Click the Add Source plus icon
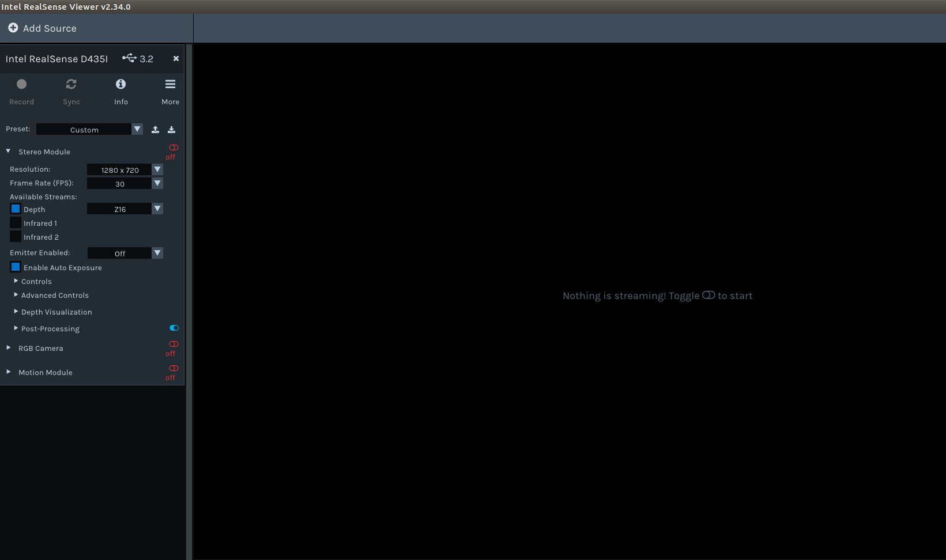Image resolution: width=946 pixels, height=560 pixels. point(13,28)
